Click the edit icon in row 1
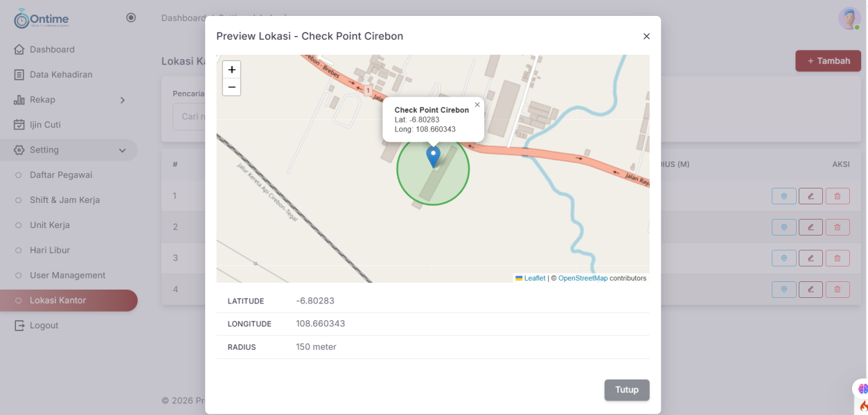The width and height of the screenshot is (868, 415). [811, 196]
